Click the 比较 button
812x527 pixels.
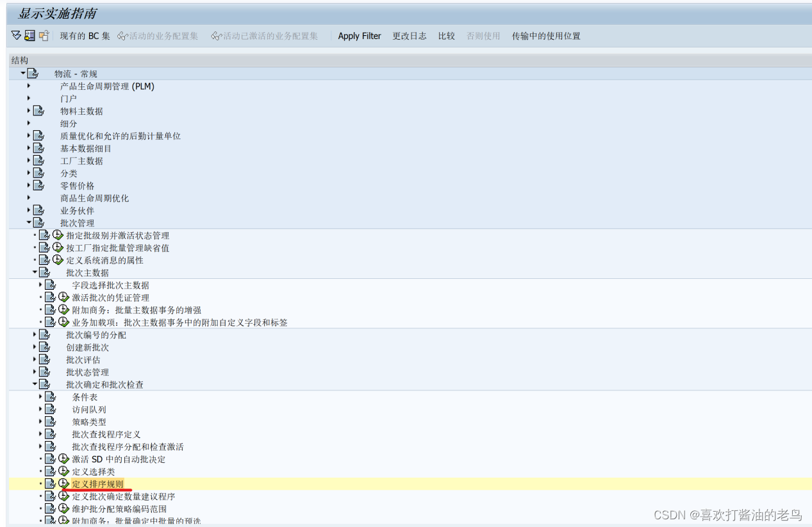click(x=446, y=36)
